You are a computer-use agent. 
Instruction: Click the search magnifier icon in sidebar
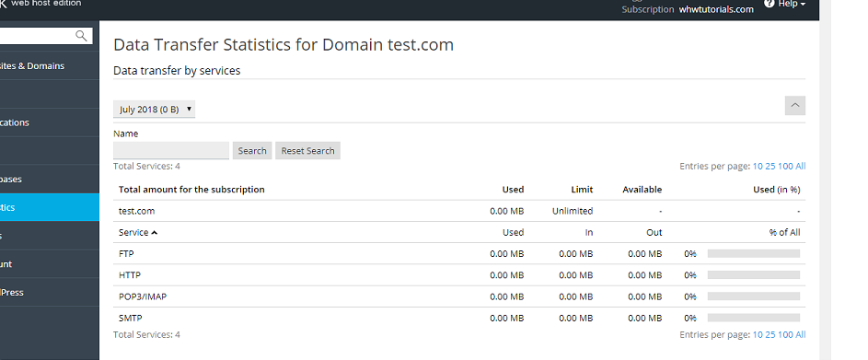[x=81, y=36]
